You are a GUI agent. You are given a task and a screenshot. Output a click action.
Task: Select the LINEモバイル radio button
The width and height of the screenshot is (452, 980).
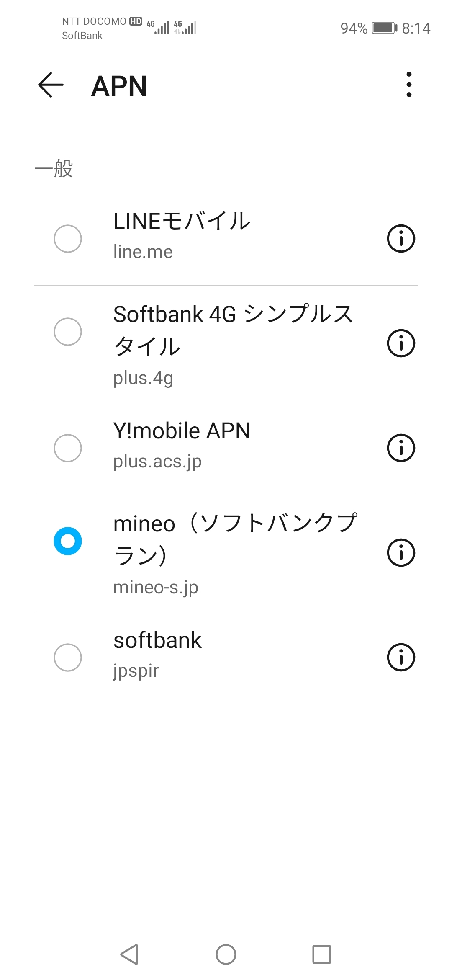(68, 239)
